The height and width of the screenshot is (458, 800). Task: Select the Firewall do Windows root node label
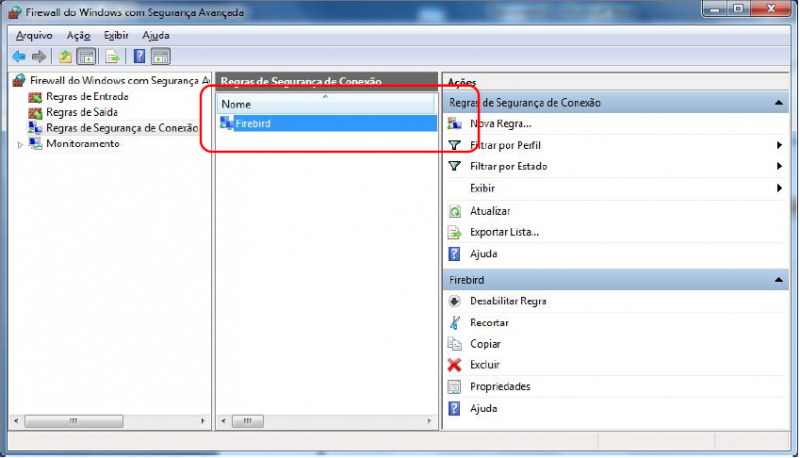(120, 81)
